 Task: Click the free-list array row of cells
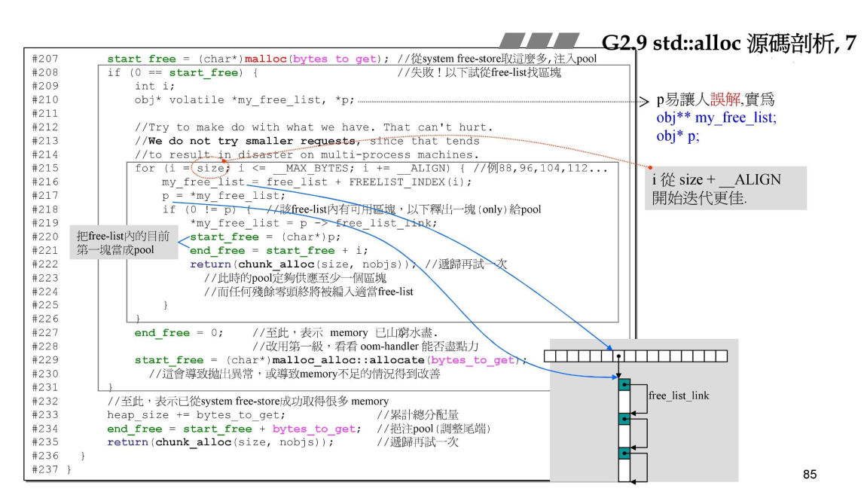[x=636, y=356]
